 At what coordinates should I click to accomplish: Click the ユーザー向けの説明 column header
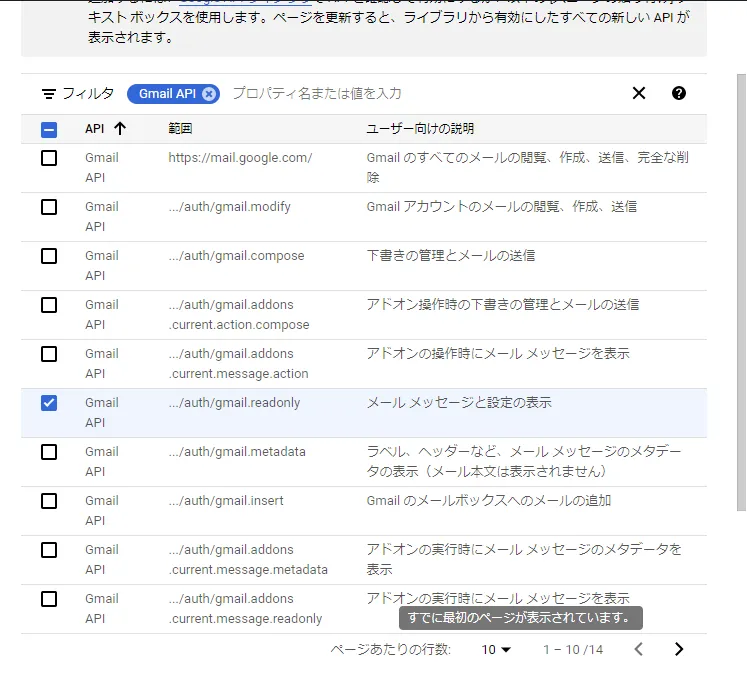click(420, 129)
